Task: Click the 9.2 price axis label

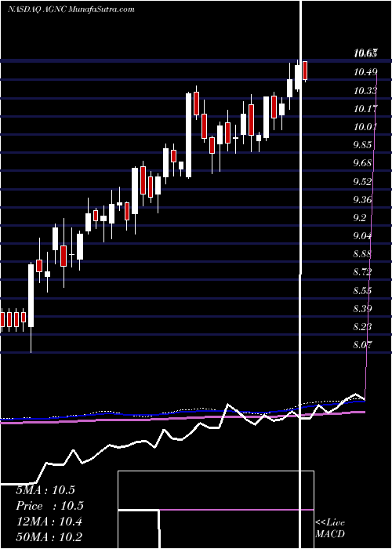Action: tap(361, 218)
